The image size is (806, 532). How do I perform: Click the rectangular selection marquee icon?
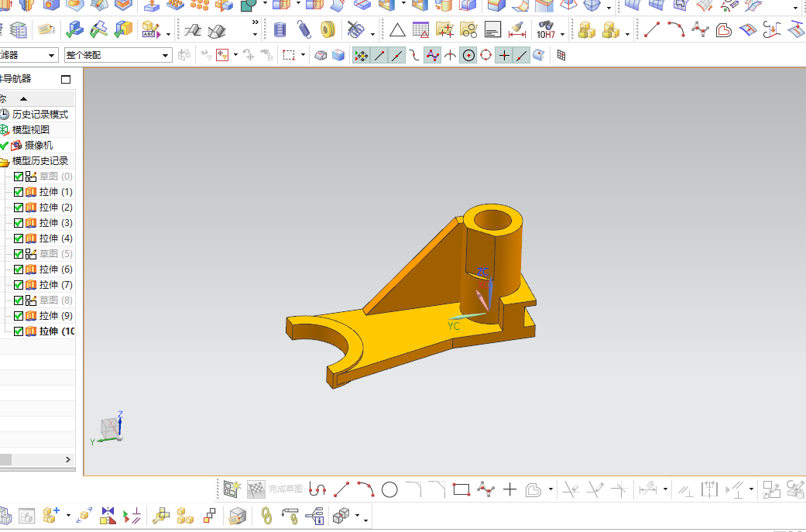click(288, 55)
